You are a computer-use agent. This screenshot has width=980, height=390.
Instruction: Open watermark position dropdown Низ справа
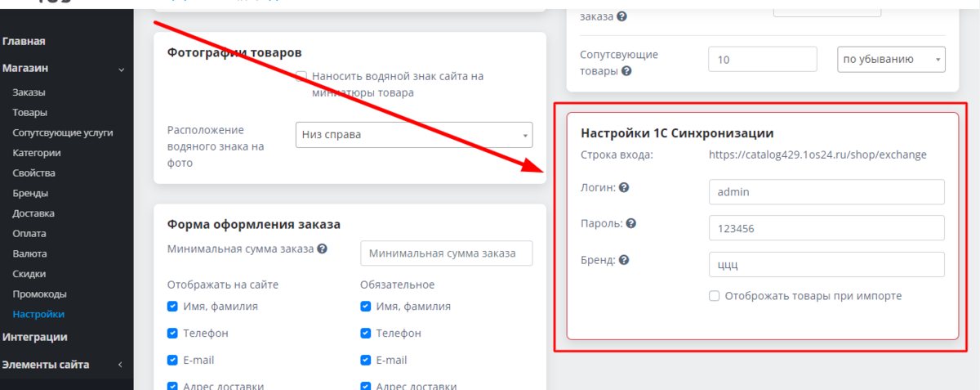pyautogui.click(x=413, y=135)
